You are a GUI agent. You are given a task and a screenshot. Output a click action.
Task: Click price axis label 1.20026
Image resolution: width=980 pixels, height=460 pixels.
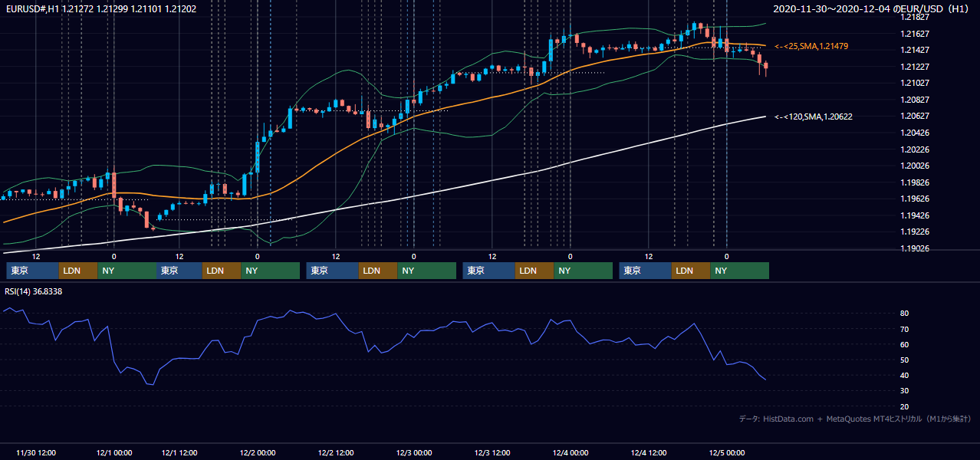tap(915, 166)
